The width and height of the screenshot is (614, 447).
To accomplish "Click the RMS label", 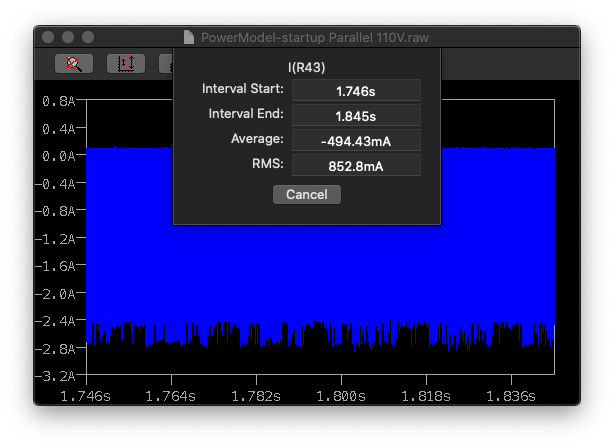I will (268, 164).
